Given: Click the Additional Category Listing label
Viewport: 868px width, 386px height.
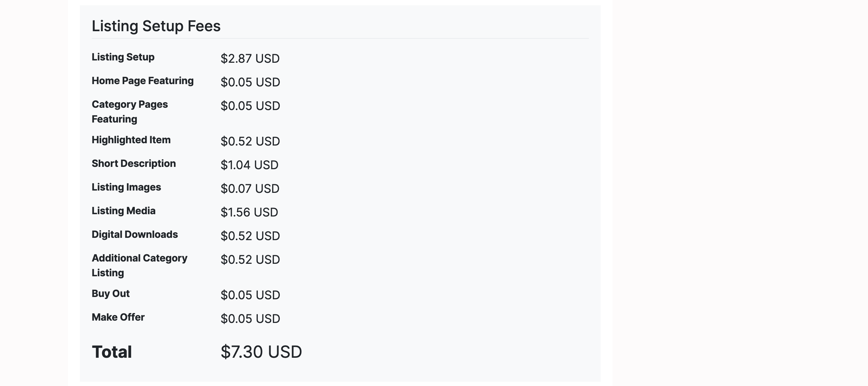Looking at the screenshot, I should pyautogui.click(x=139, y=265).
